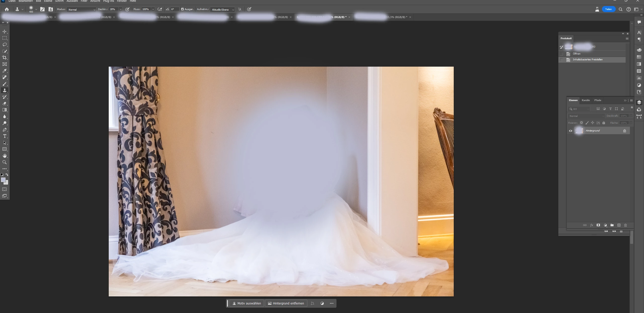Screen dimensions: 644x313
Task: Select the Horizontal Type tool
Action: tap(5, 136)
